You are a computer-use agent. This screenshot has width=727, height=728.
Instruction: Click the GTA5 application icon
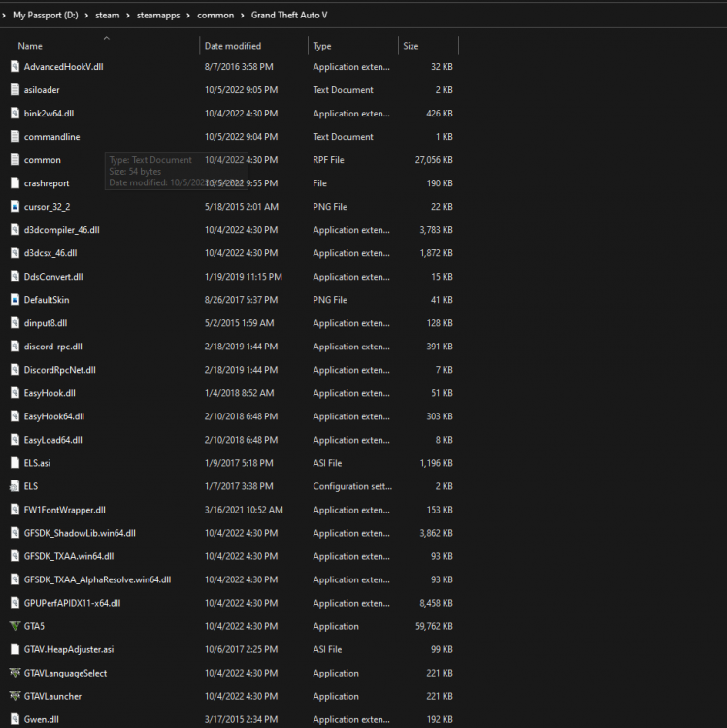point(15,626)
